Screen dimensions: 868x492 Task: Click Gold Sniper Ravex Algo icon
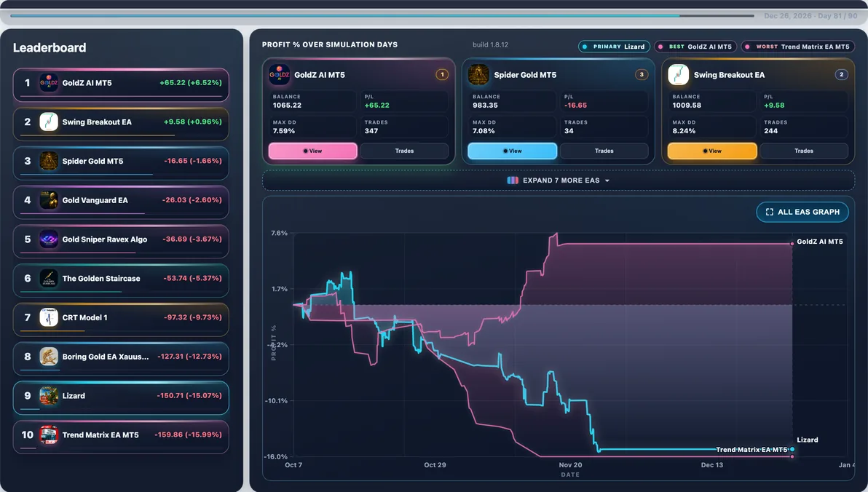tap(49, 239)
